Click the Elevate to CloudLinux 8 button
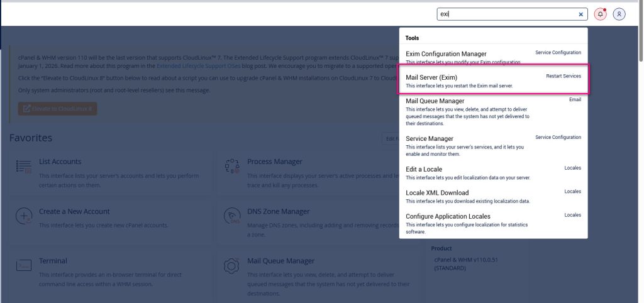 click(x=57, y=109)
